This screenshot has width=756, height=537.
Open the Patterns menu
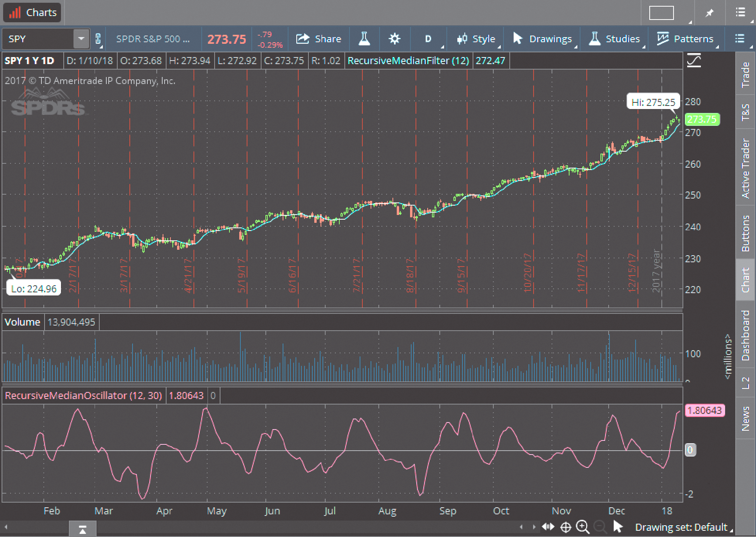(685, 39)
